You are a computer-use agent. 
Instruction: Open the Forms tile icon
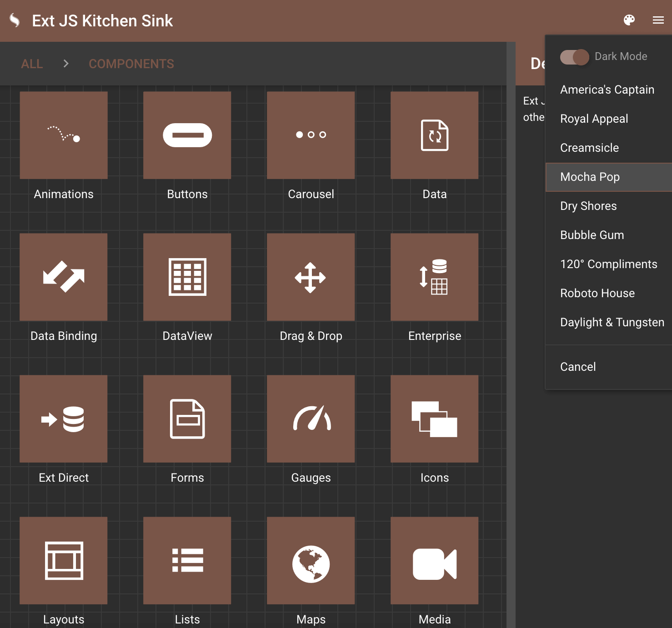[x=187, y=419]
